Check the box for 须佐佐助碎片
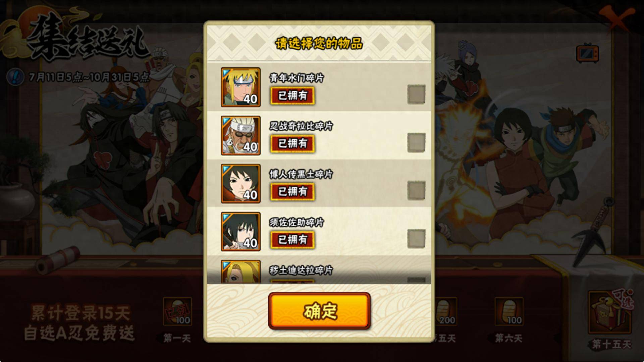 point(416,239)
